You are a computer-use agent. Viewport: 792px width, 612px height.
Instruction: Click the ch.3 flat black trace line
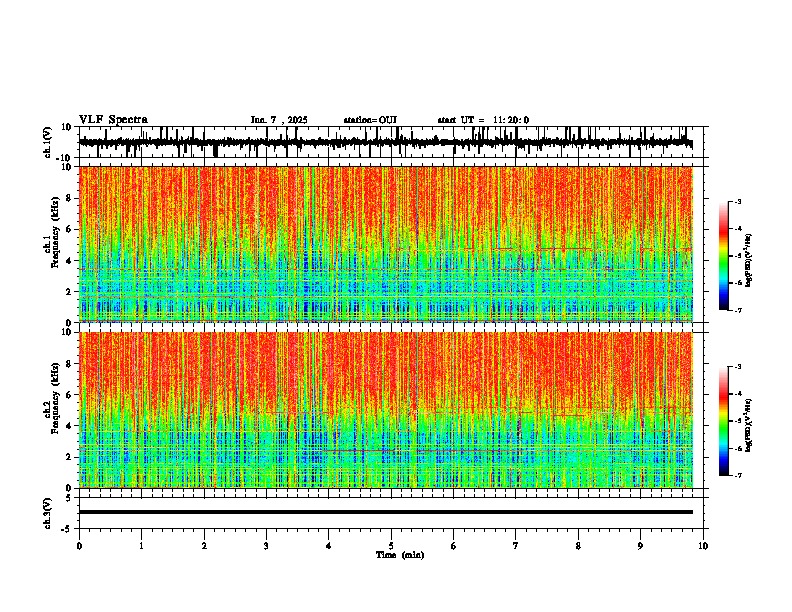click(x=386, y=512)
